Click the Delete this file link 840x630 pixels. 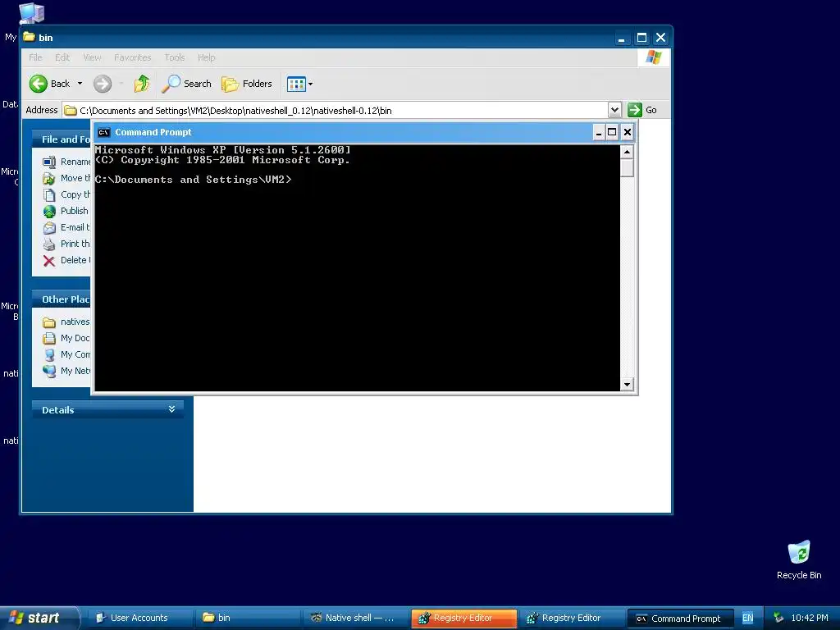(67, 260)
